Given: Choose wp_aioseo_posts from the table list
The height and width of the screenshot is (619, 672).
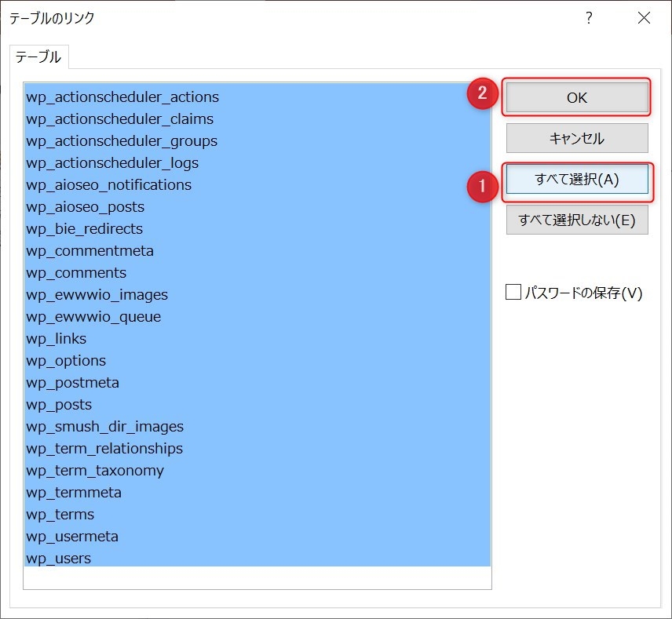Looking at the screenshot, I should [x=85, y=207].
